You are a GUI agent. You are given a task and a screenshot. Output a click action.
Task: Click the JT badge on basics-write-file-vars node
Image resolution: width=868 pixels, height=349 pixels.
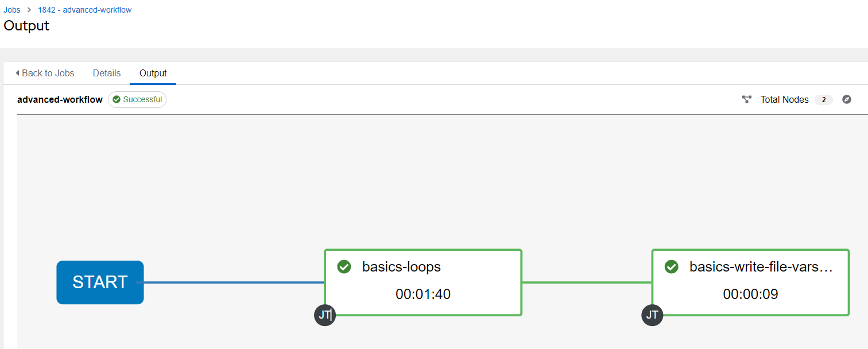pos(652,315)
